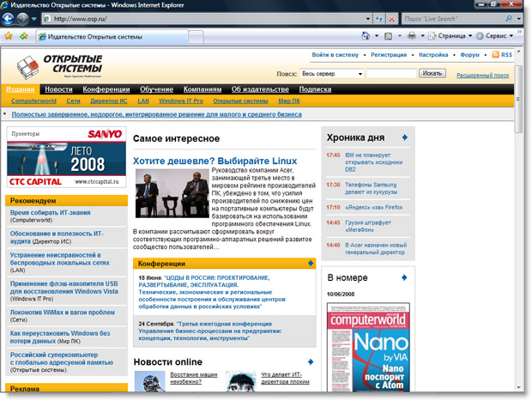The height and width of the screenshot is (401, 532).
Task: Click the Live Search magnifier icon
Action: coord(509,19)
